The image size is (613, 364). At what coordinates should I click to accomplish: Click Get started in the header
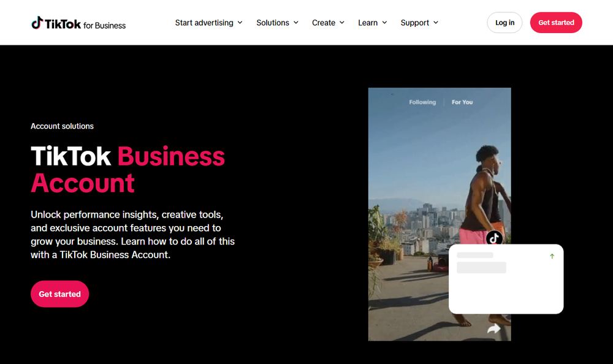(x=556, y=23)
